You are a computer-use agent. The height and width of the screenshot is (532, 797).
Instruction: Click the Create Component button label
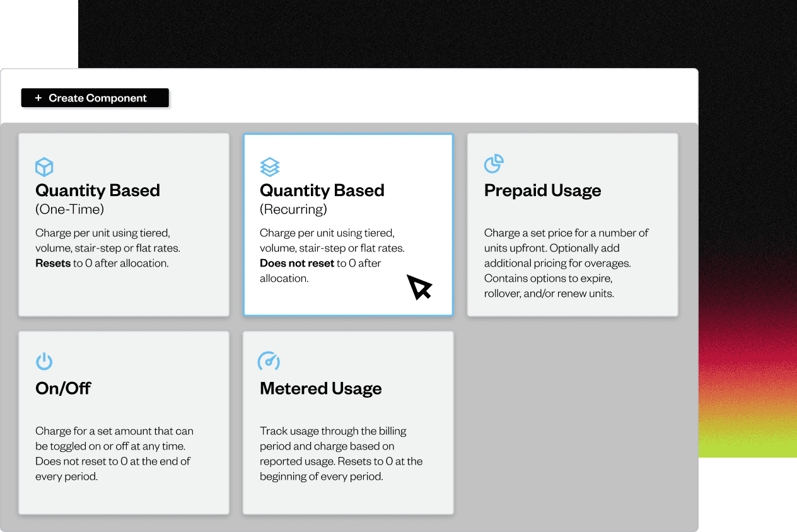98,98
